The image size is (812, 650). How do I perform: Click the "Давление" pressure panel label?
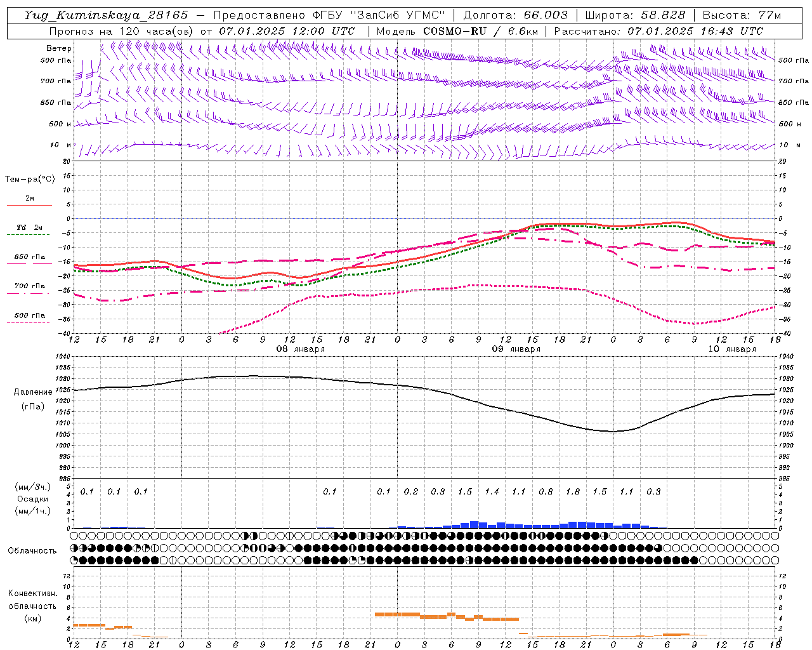click(33, 392)
